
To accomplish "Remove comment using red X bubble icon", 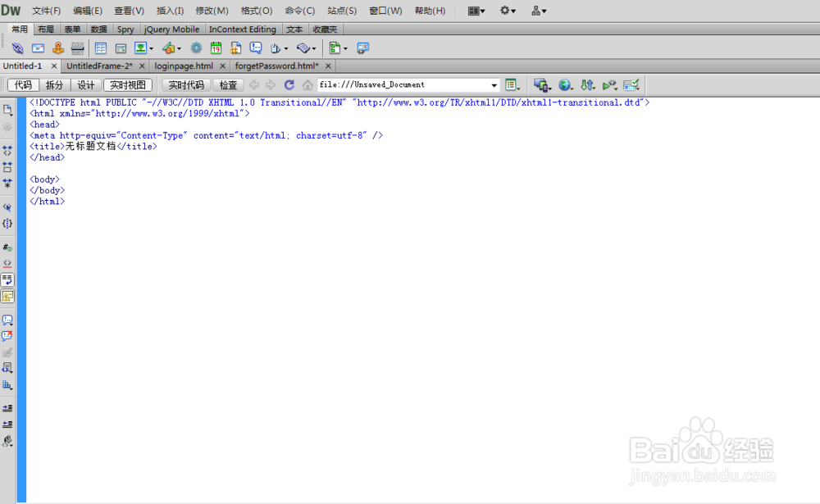I will pyautogui.click(x=7, y=336).
